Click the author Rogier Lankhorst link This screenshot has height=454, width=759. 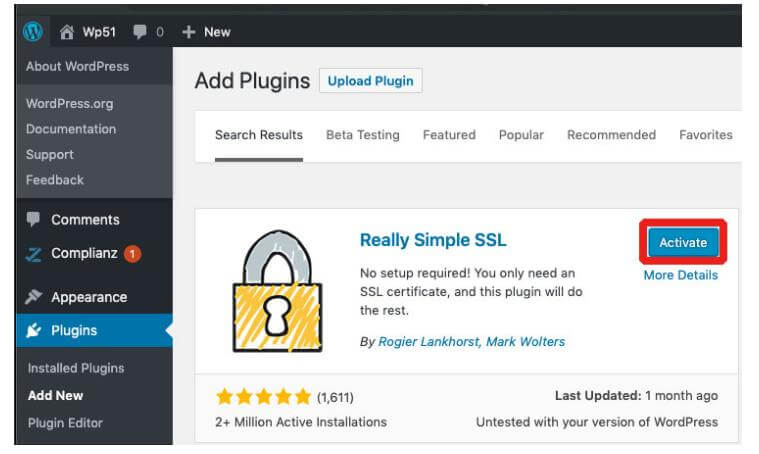pos(428,342)
